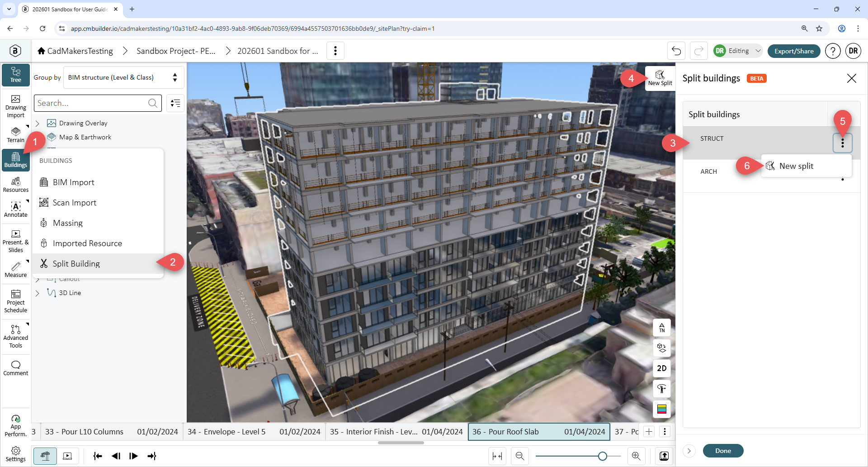Step back to previous timeline step
868x467 pixels.
click(x=116, y=456)
